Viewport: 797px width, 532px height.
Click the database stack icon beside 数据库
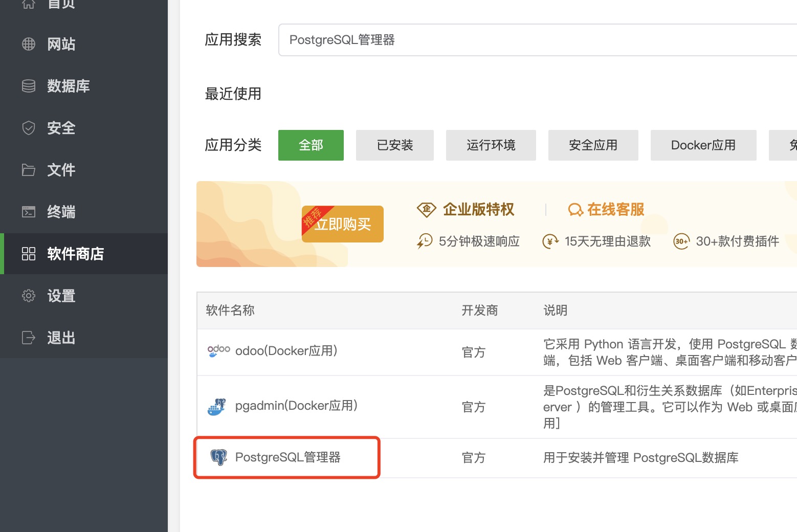point(29,86)
